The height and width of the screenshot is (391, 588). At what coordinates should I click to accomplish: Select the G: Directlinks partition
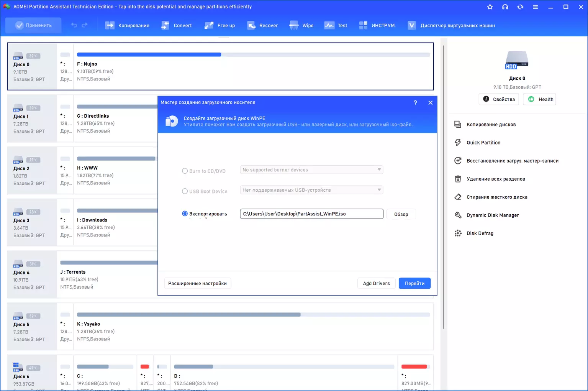(x=116, y=118)
